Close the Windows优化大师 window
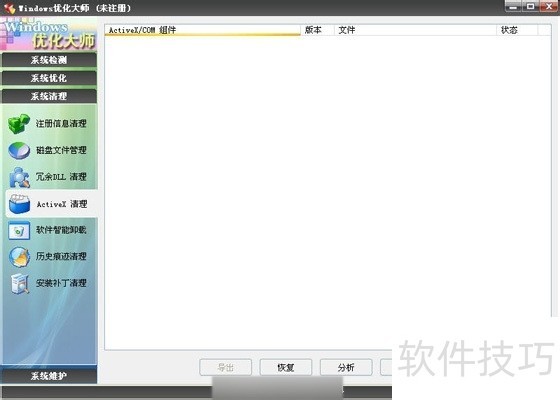The width and height of the screenshot is (560, 400). coord(549,6)
